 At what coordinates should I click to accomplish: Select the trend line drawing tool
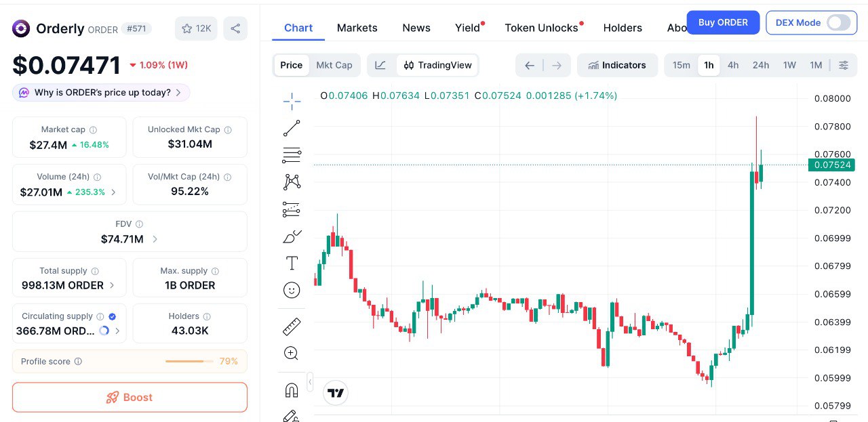[x=292, y=128]
